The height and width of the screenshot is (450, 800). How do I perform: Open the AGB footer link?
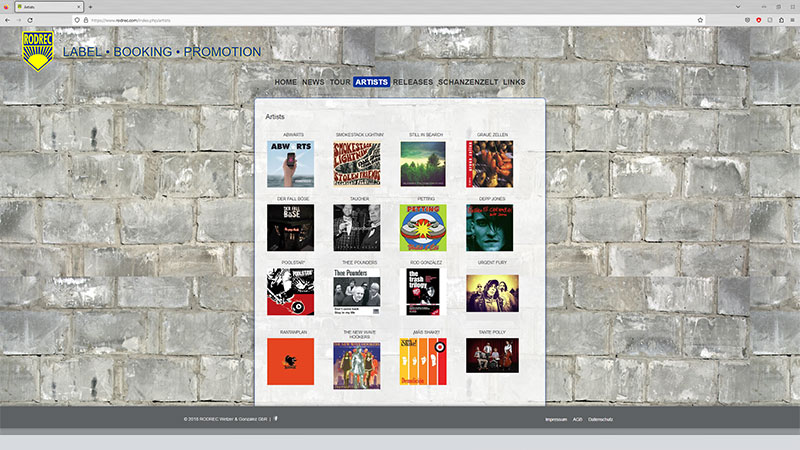(577, 419)
